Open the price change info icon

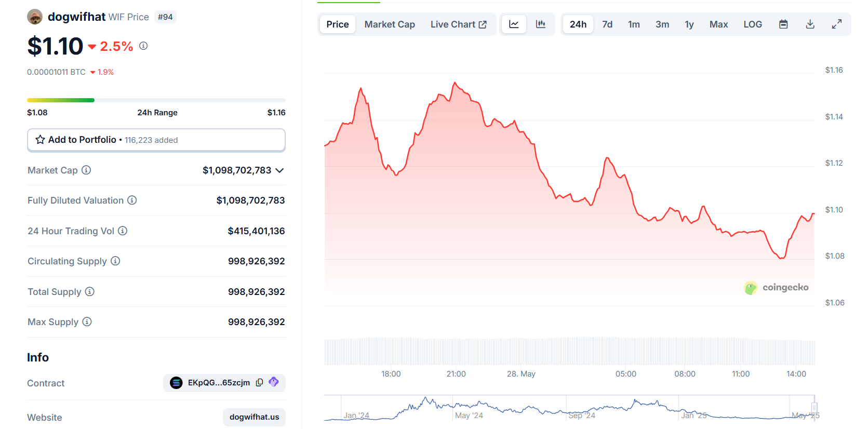point(143,46)
